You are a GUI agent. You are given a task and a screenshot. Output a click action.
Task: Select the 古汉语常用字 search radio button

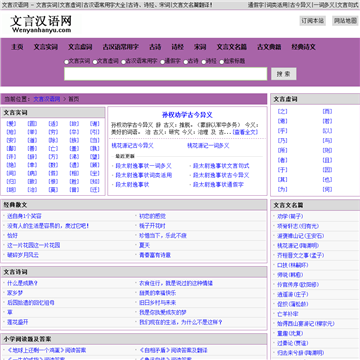tap(123, 62)
